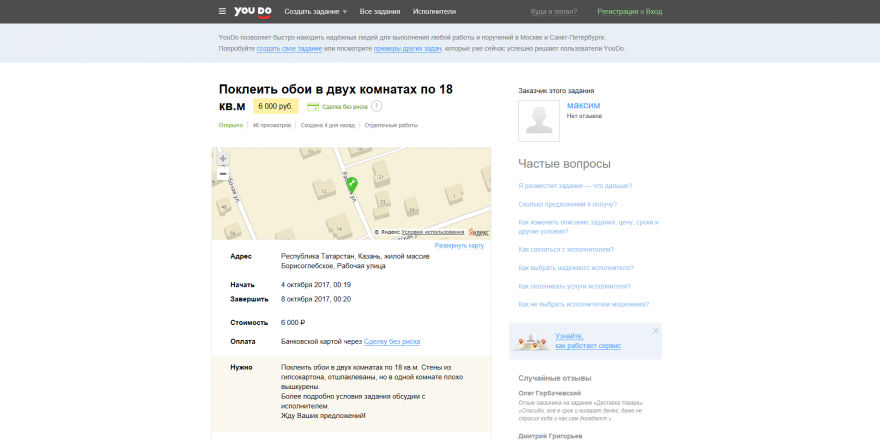880x442 pixels.
Task: Open 'Все задания' in navigation
Action: 380,11
